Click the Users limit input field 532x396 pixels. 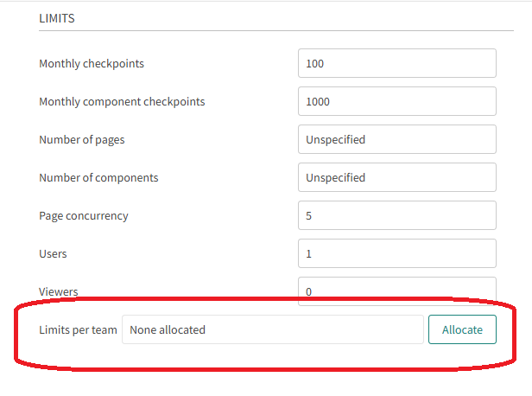[x=396, y=253]
